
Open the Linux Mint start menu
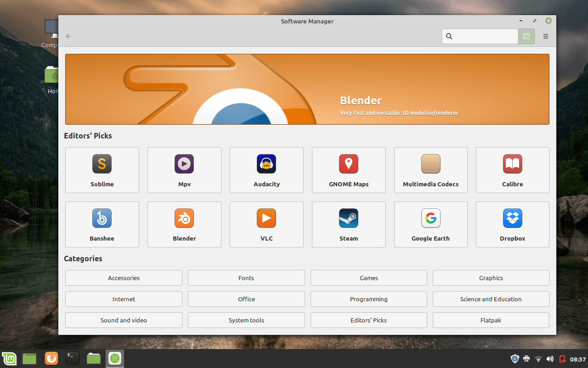pyautogui.click(x=9, y=358)
